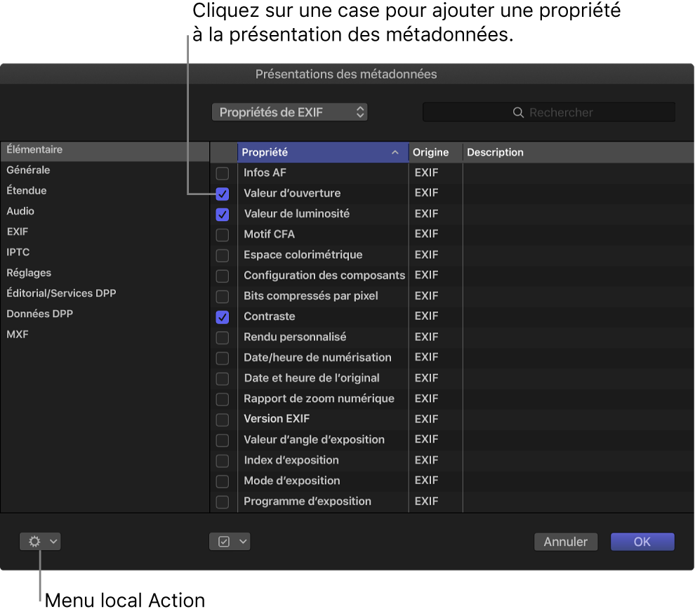695x616 pixels.
Task: Open the Action pop-up menu (gear icon)
Action: coord(39,541)
